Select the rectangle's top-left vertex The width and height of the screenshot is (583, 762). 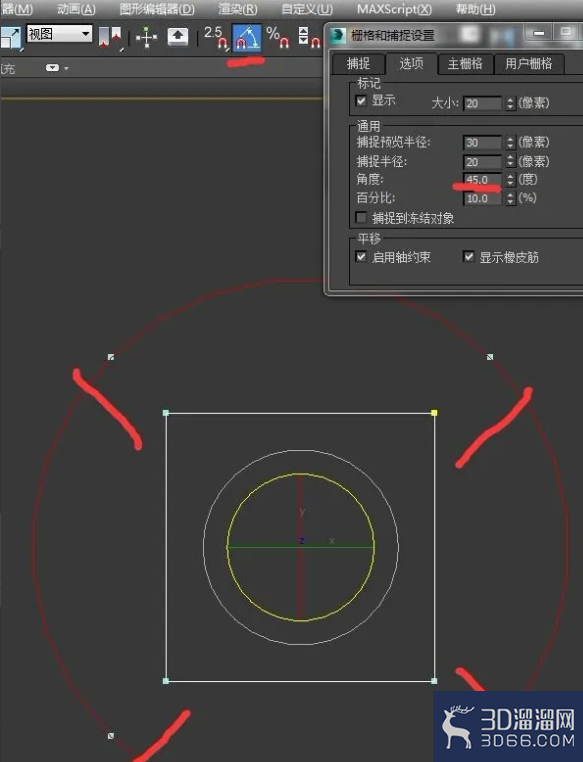[166, 413]
